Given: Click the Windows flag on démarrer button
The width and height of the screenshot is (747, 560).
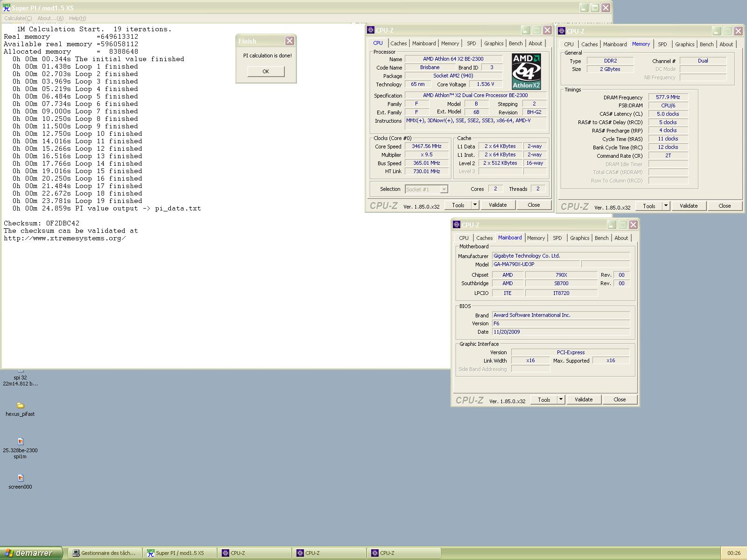Looking at the screenshot, I should 9,553.
